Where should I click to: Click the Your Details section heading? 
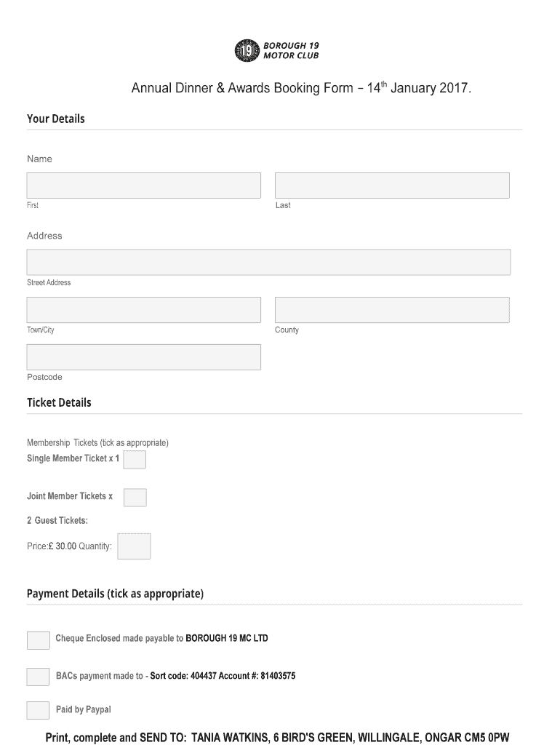coord(56,119)
